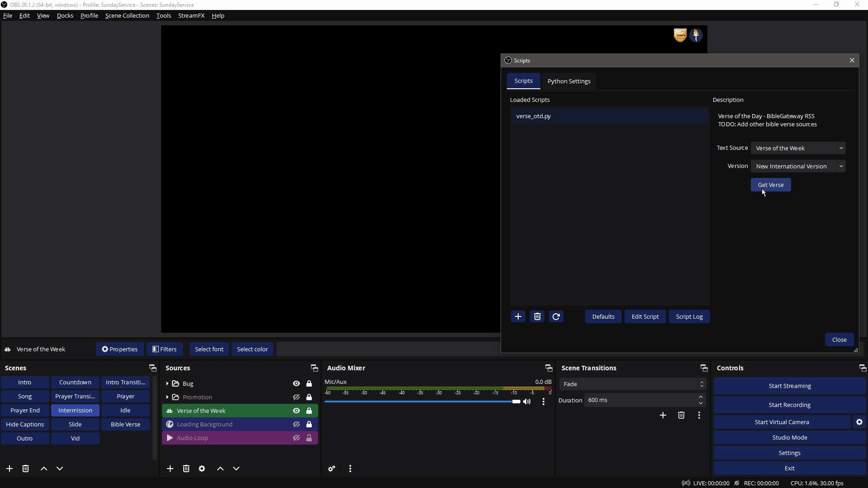This screenshot has width=868, height=488.
Task: Open advanced audio properties gears
Action: pos(332,469)
